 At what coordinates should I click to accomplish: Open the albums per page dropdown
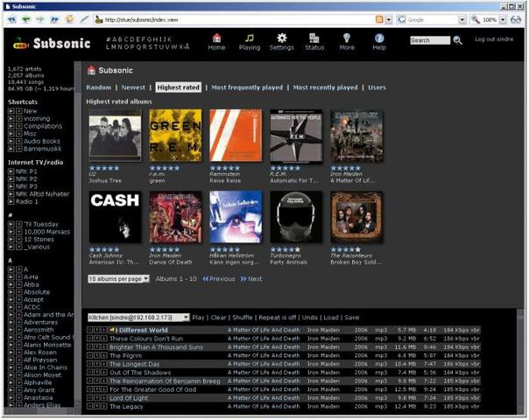[x=118, y=279]
